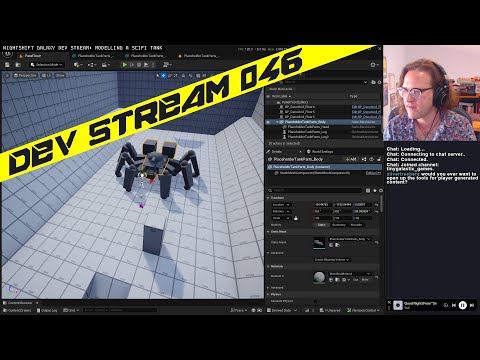This screenshot has height=360, width=480.
Task: Click the Stop simulation button
Action: click(x=139, y=65)
